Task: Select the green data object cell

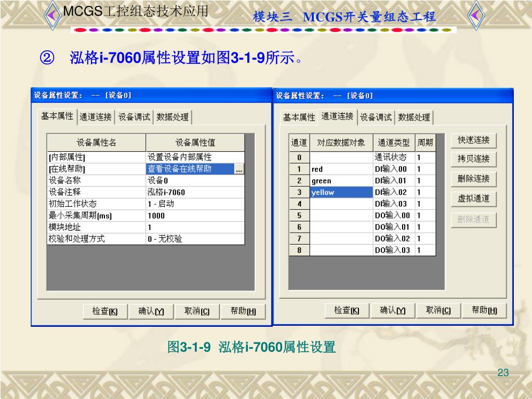Action: (341, 181)
